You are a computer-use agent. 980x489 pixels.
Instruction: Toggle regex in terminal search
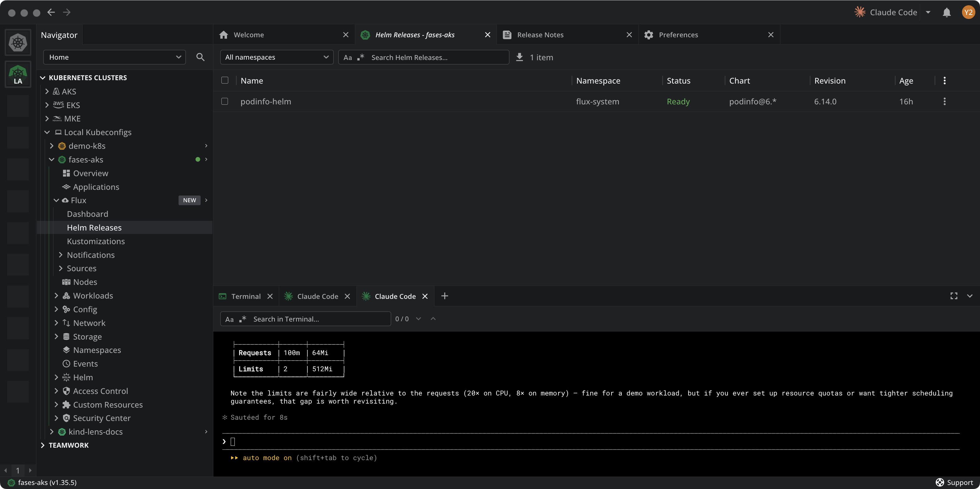click(242, 319)
